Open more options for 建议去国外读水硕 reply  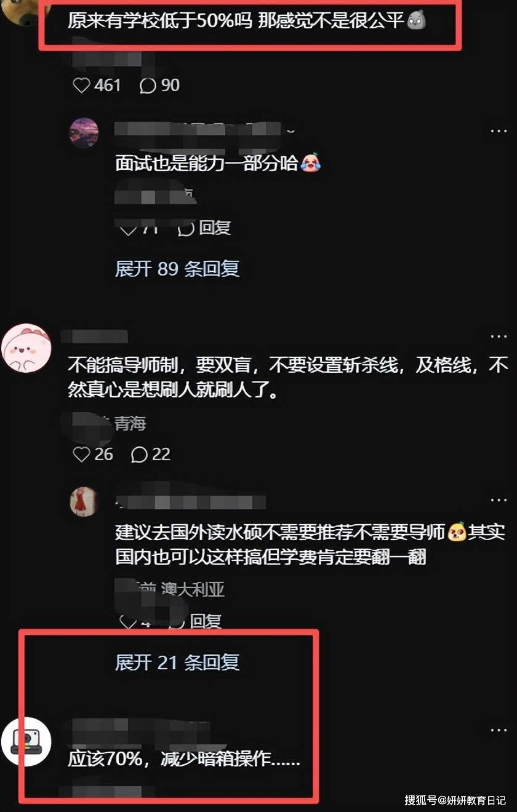click(x=499, y=500)
